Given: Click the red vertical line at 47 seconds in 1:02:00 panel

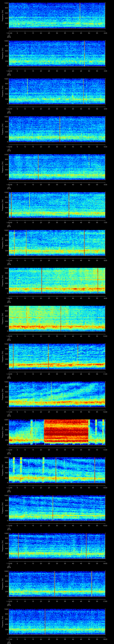Looking at the screenshot, I should 84,54.
